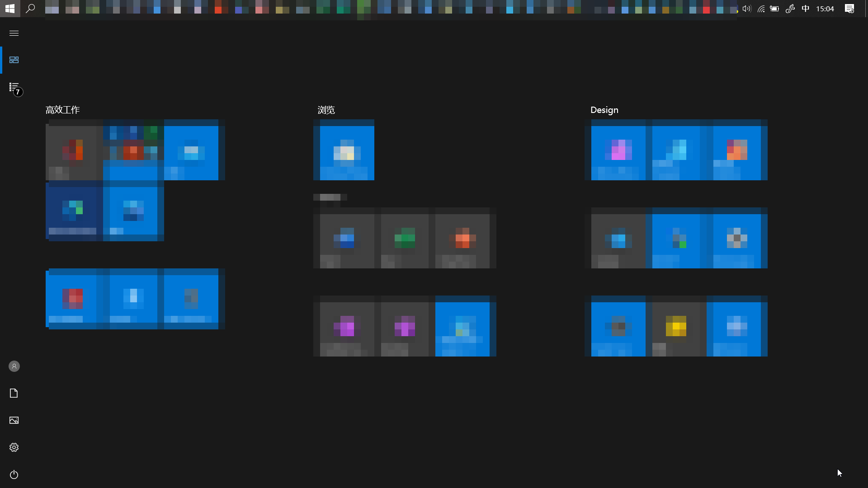Open Windows Ink Workspace pen icon
868x488 pixels.
pos(790,9)
